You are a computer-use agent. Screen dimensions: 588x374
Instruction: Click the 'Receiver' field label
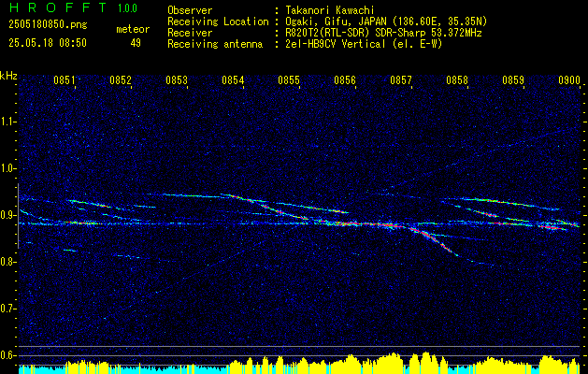pos(190,33)
